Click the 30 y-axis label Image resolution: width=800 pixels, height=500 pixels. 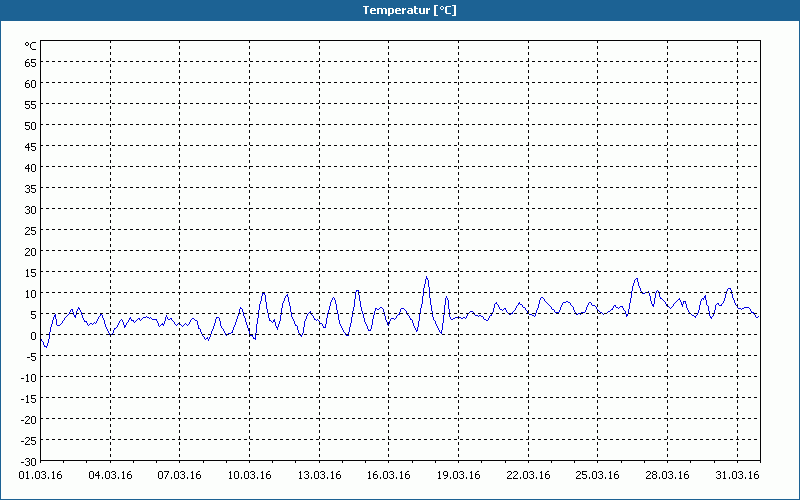[31, 210]
